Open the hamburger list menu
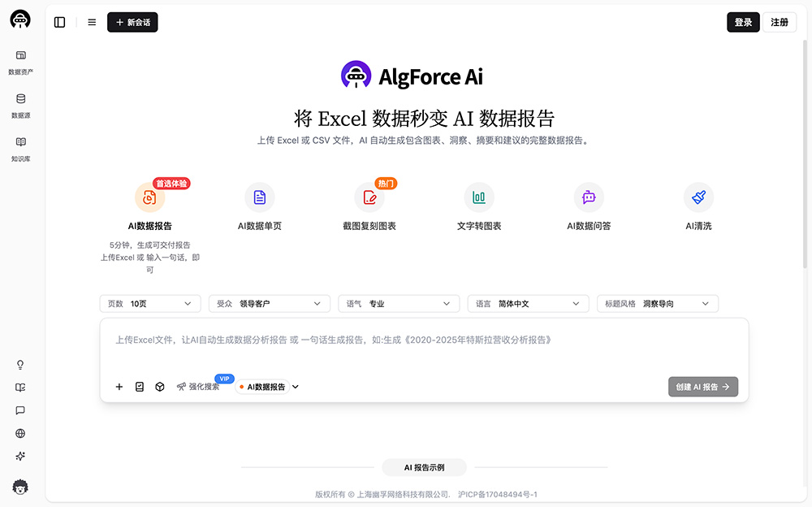 (x=92, y=22)
